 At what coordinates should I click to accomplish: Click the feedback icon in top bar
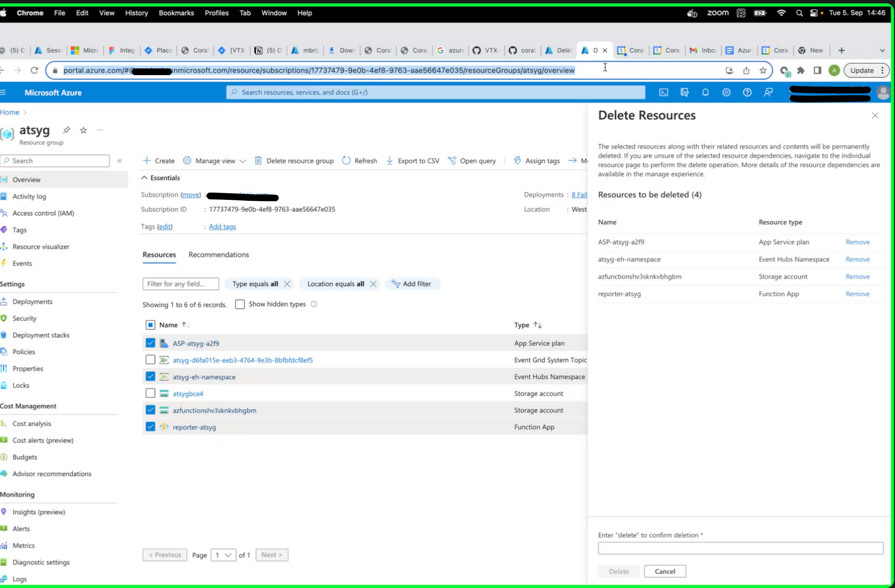tap(768, 93)
